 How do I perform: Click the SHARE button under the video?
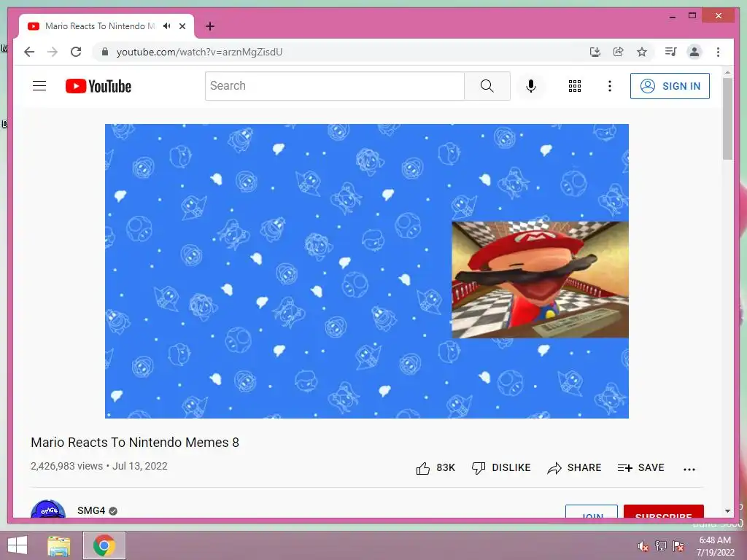point(575,467)
